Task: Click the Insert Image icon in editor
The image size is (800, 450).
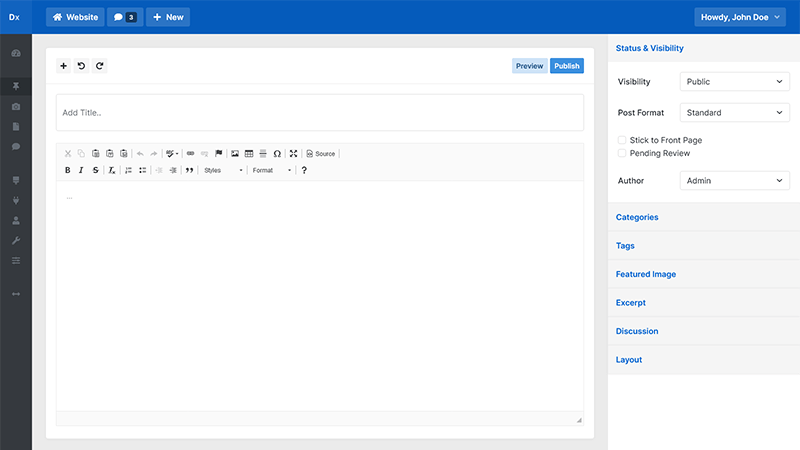Action: coord(235,154)
